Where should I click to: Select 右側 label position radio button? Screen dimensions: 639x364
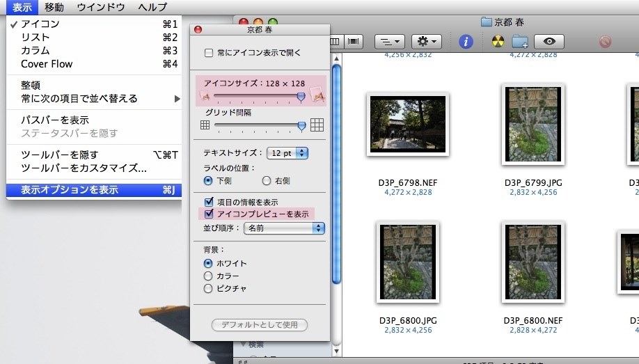pos(267,180)
